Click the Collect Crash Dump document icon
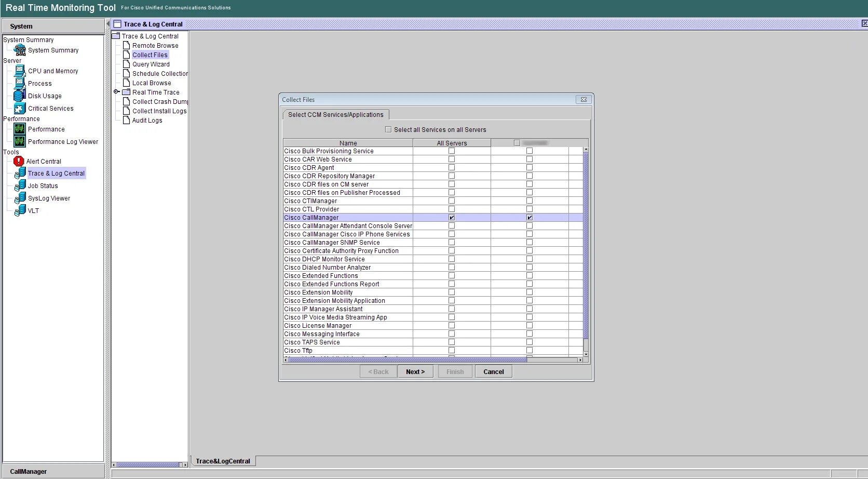The image size is (868, 479). [126, 101]
